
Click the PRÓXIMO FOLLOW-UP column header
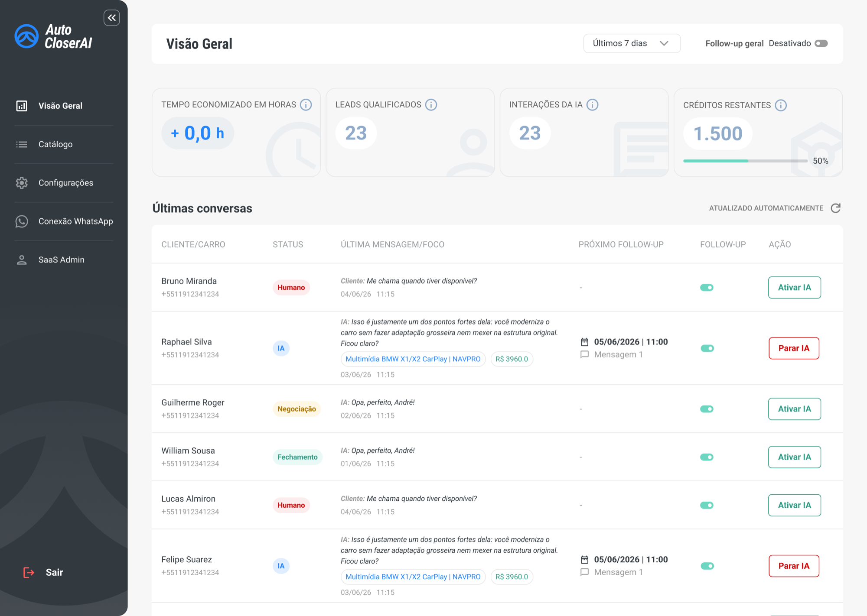(621, 245)
